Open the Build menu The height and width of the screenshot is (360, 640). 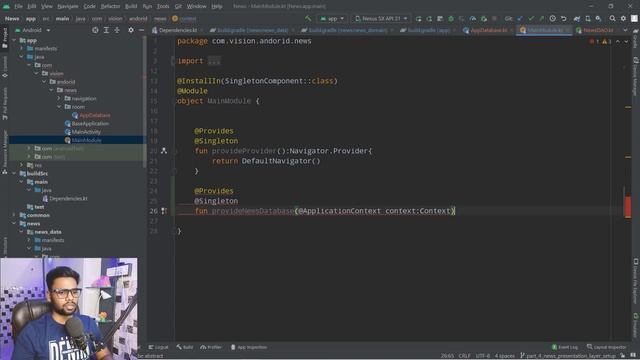coord(131,6)
